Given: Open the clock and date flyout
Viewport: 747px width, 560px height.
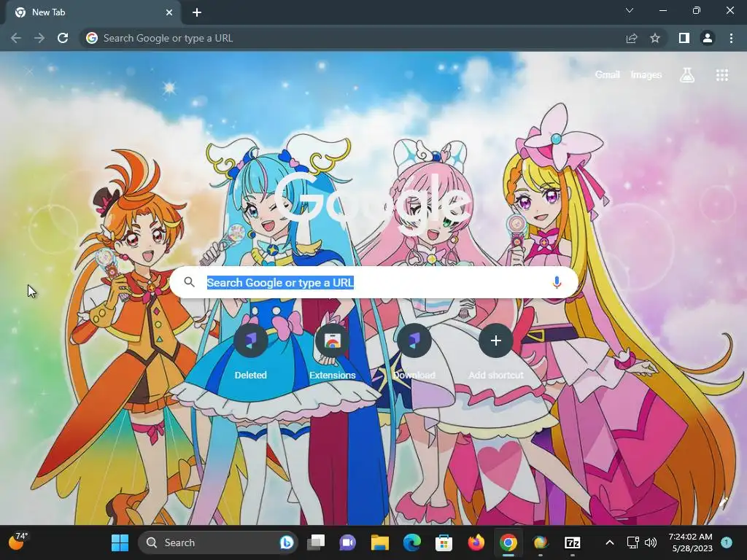Looking at the screenshot, I should (690, 542).
